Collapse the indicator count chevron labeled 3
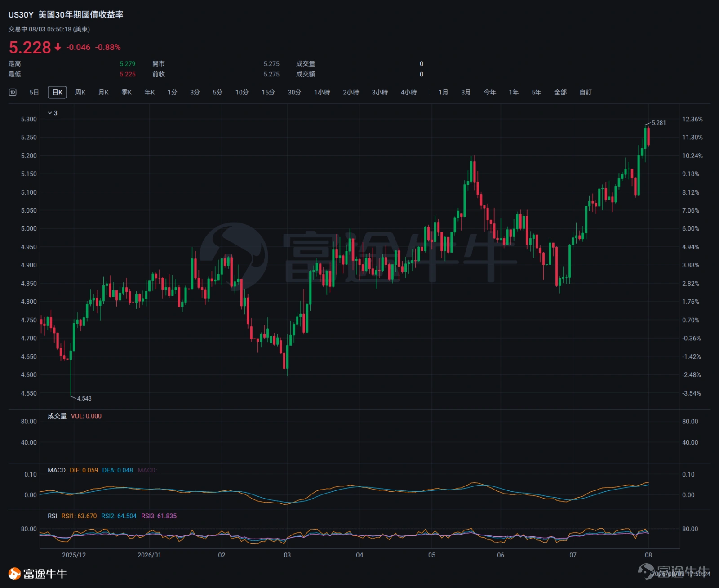Screen dimensions: 719x588 [53, 113]
